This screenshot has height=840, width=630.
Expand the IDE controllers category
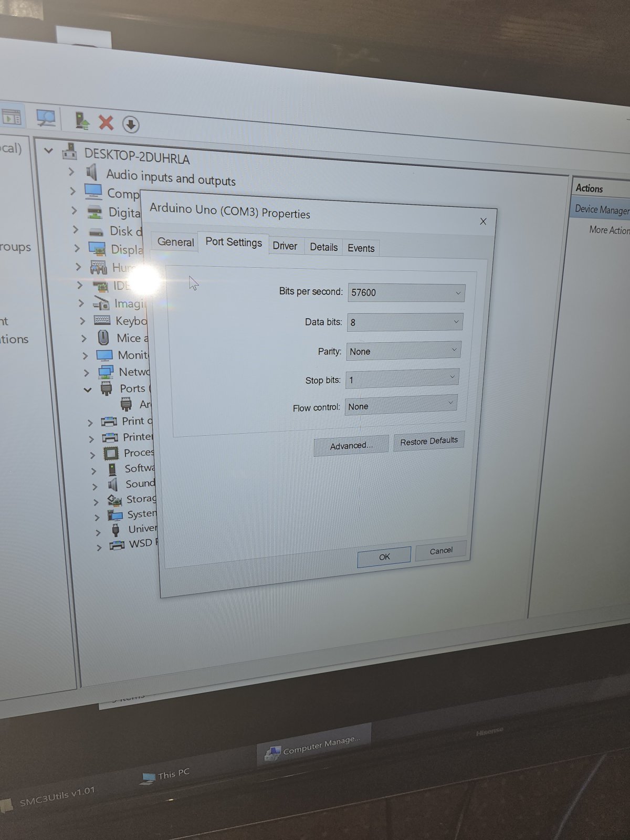pyautogui.click(x=80, y=285)
